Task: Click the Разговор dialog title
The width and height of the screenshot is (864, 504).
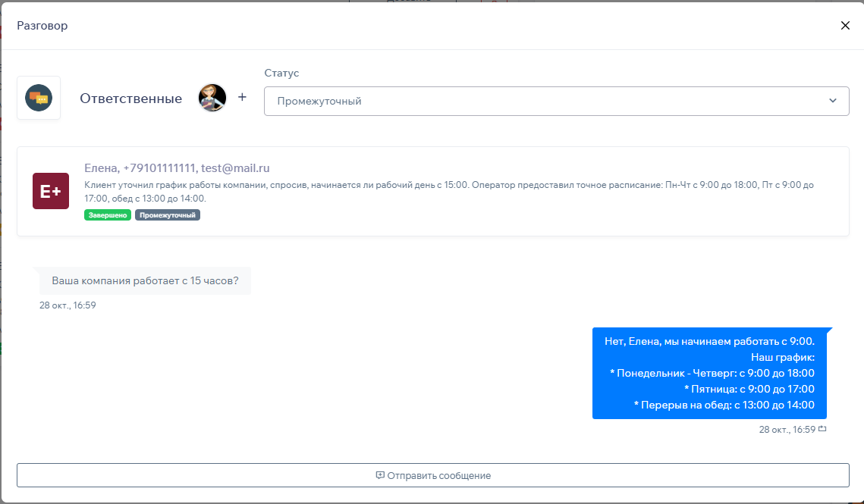Action: pos(42,26)
